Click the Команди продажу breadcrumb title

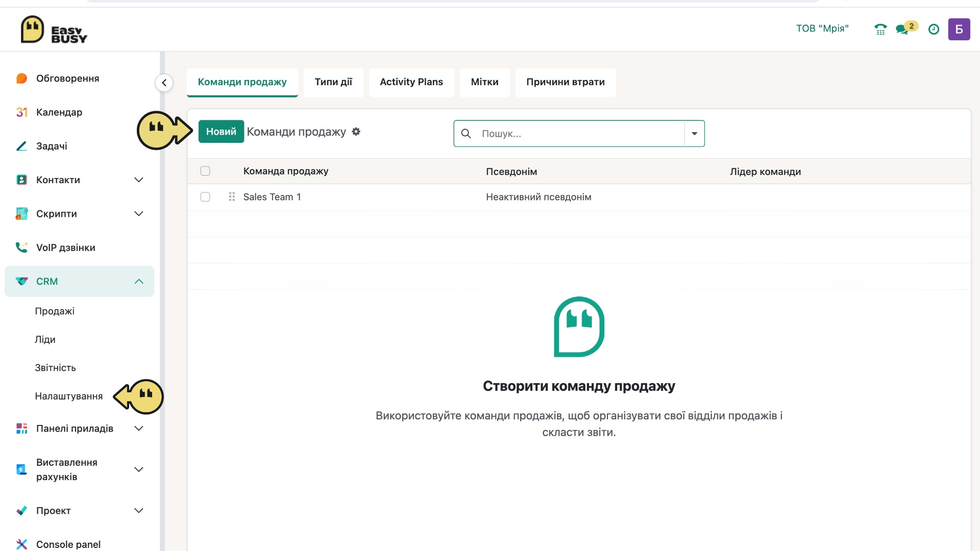296,132
